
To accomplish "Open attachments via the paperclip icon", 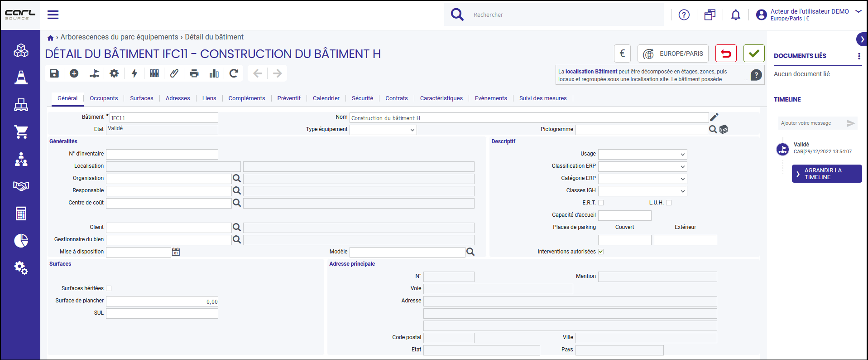I will [x=174, y=73].
